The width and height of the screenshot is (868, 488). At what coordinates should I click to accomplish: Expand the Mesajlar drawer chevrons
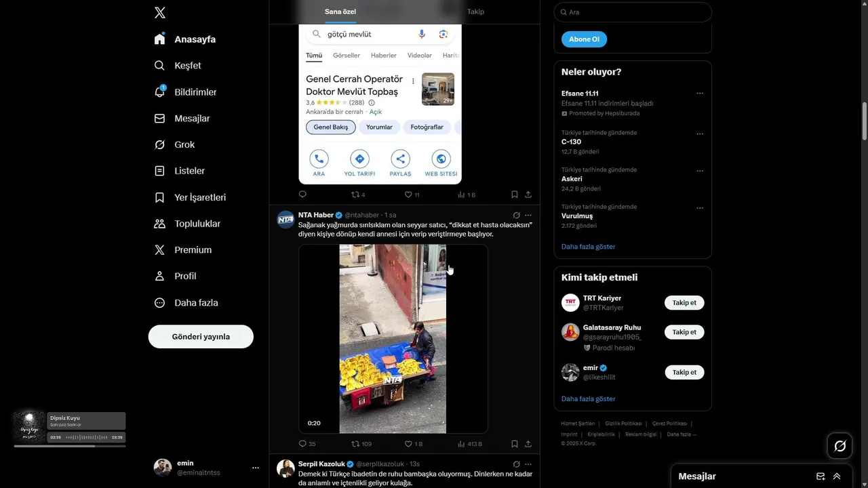[837, 476]
